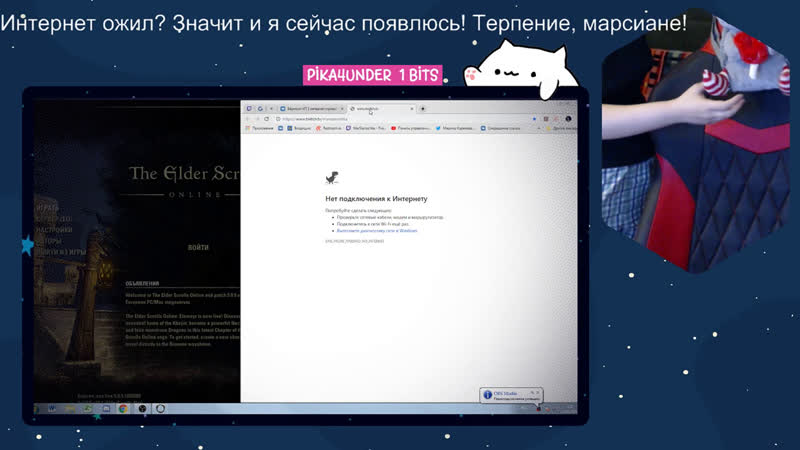This screenshot has height=450, width=800.
Task: Click the red tray recording icon
Action: click(x=538, y=409)
